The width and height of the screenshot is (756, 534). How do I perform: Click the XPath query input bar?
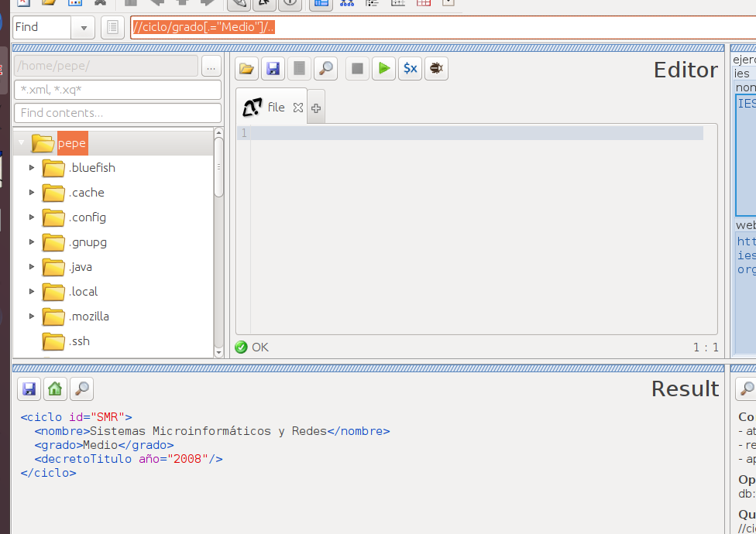pyautogui.click(x=444, y=27)
